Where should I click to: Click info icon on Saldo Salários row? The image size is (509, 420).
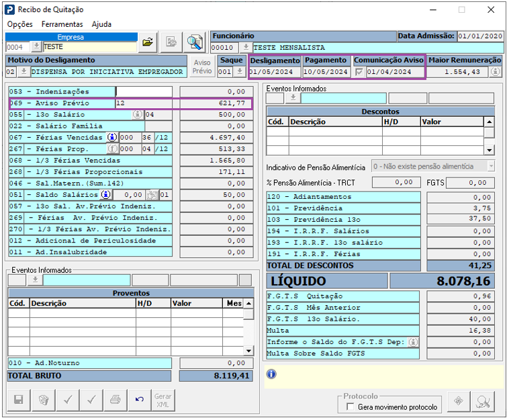[105, 195]
